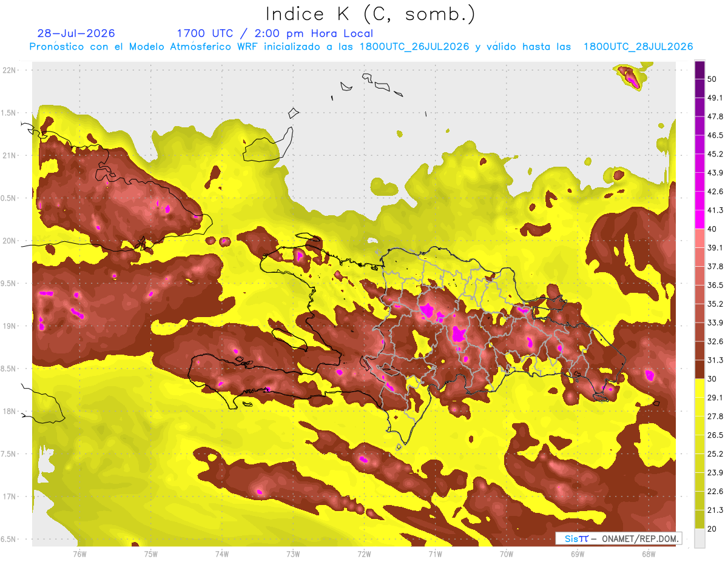Viewport: 728px width, 562px height.
Task: Click the "21N" latitude label
Action: [x=10, y=156]
